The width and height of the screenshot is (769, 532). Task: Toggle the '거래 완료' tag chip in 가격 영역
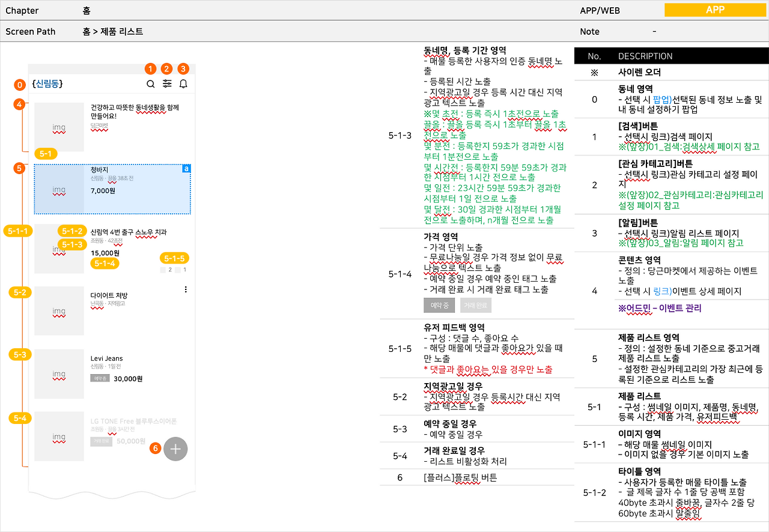(475, 305)
